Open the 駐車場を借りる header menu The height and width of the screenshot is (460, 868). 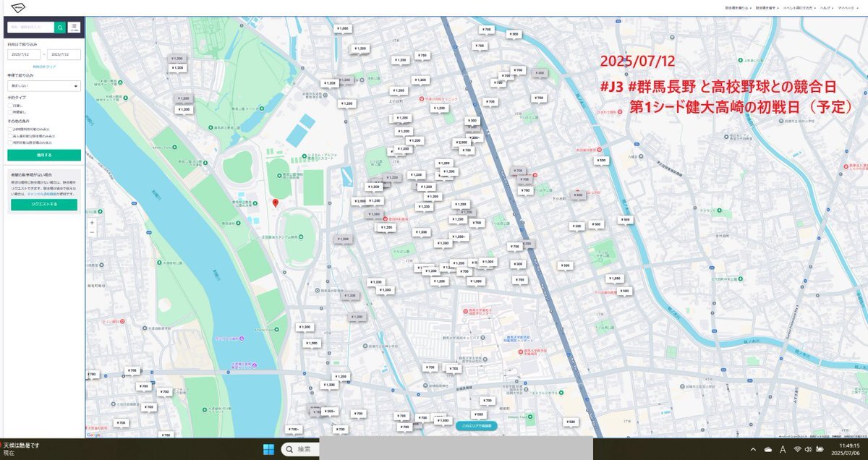pos(739,7)
